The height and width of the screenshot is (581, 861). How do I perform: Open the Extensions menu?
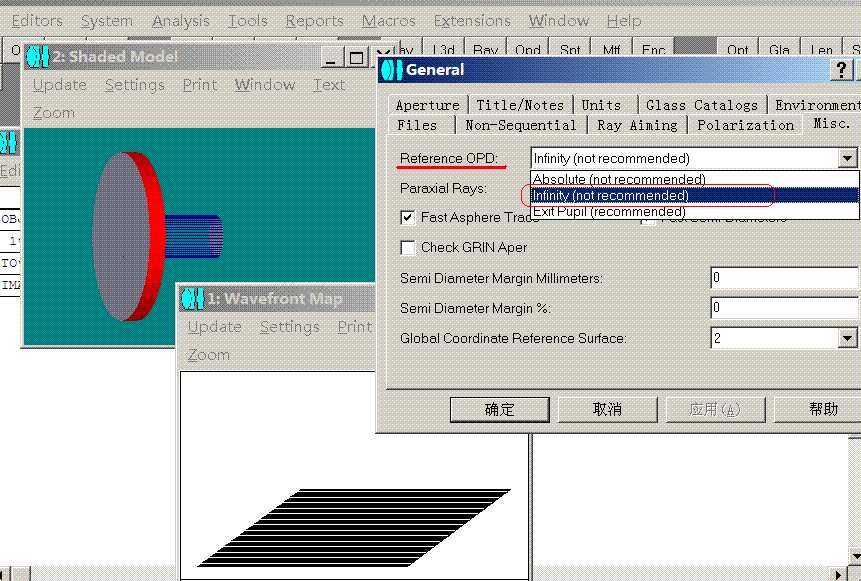472,21
